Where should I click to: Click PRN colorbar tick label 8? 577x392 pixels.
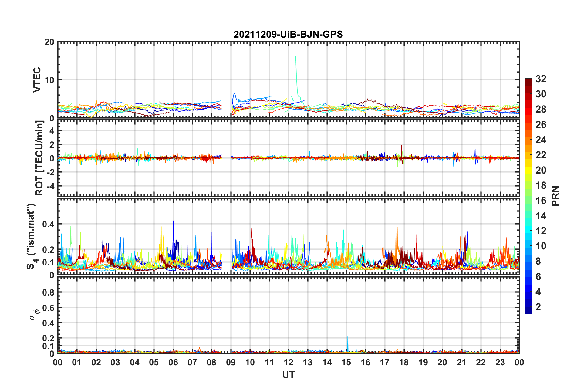[538, 261]
